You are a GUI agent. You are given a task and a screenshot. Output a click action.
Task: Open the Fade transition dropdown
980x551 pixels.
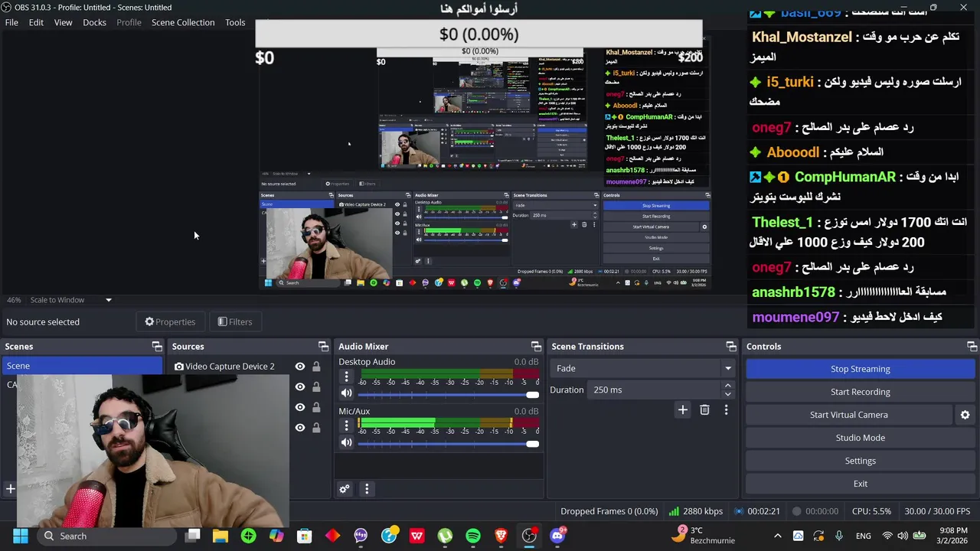642,368
